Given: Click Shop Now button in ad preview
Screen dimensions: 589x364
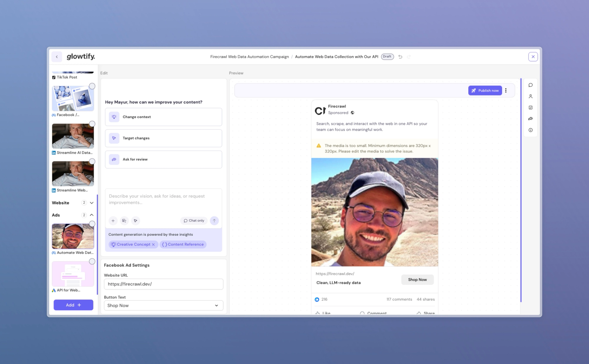Looking at the screenshot, I should click(417, 280).
